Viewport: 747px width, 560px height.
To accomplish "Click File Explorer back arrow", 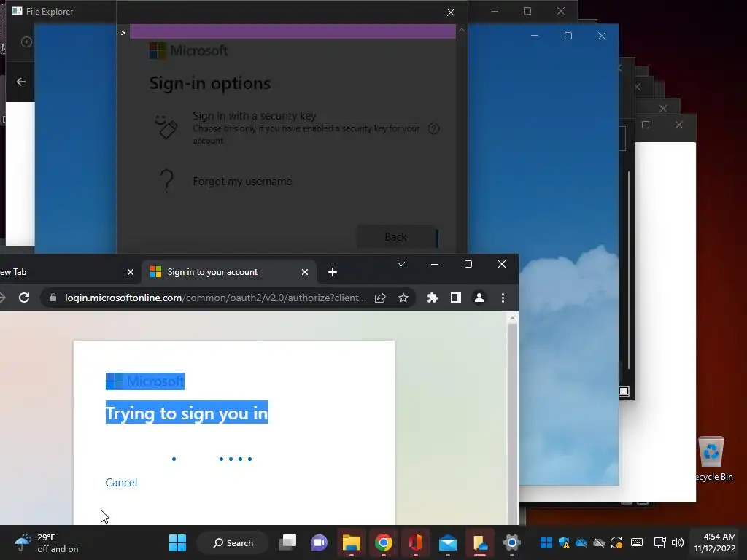I will coord(21,82).
